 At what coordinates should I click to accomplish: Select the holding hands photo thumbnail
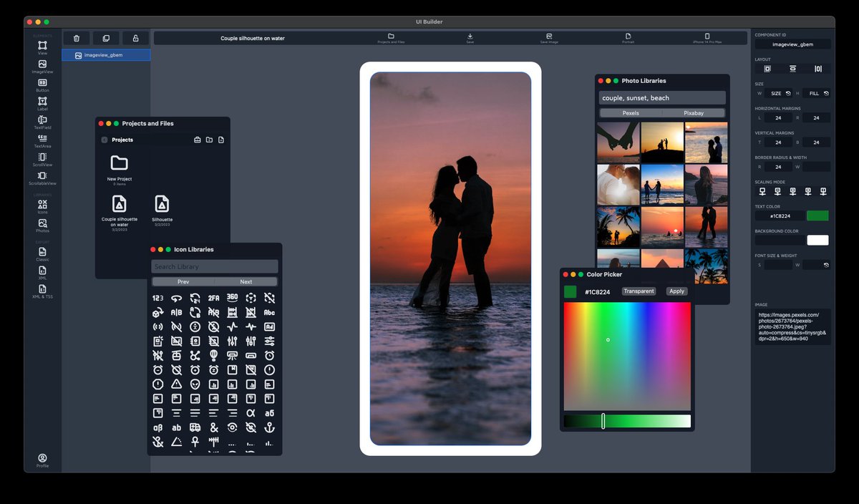(618, 142)
